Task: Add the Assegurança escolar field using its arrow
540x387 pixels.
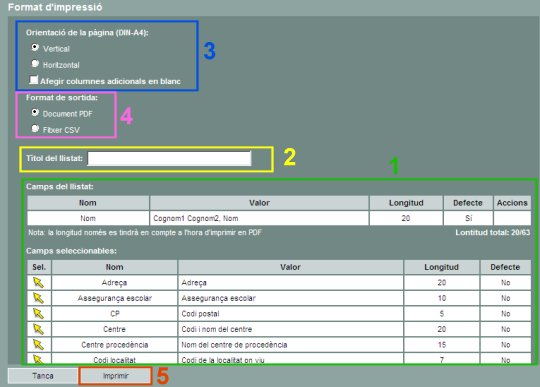Action: pos(39,298)
